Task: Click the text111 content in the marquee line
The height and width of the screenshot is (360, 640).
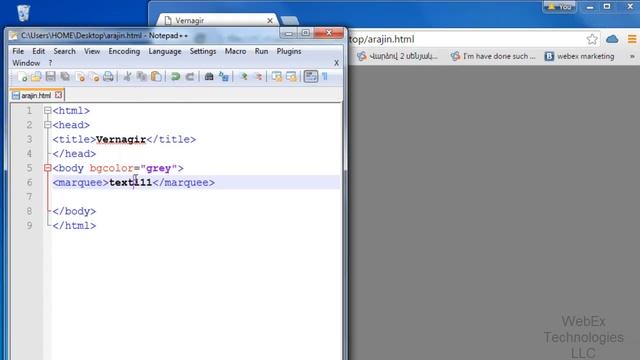Action: tap(131, 182)
